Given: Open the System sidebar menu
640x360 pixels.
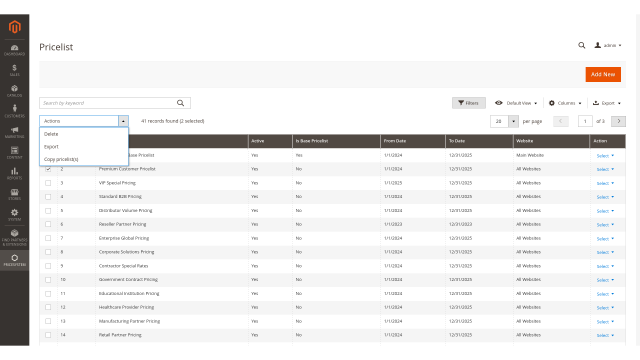Looking at the screenshot, I should pyautogui.click(x=15, y=215).
